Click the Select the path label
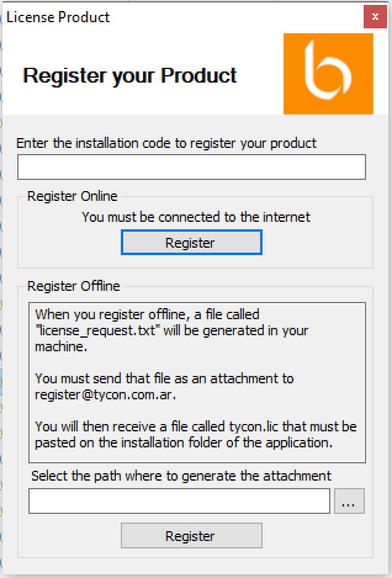This screenshot has height=578, width=392. click(181, 476)
